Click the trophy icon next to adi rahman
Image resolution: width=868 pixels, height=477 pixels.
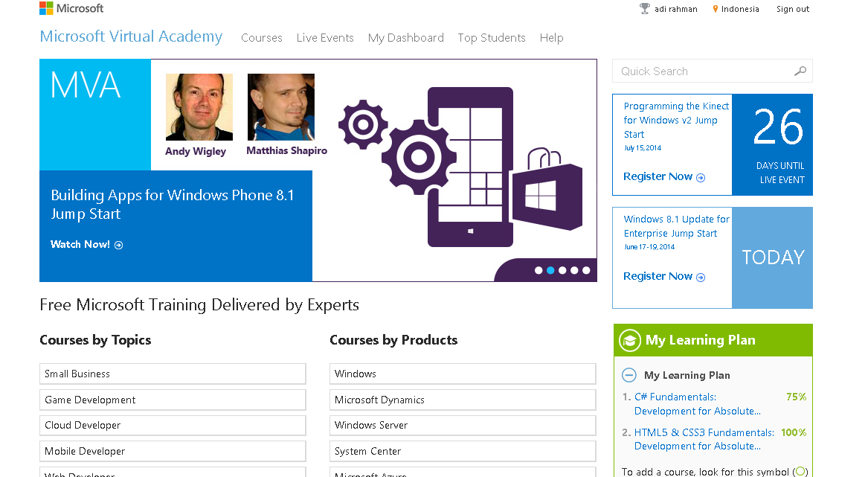pyautogui.click(x=644, y=9)
